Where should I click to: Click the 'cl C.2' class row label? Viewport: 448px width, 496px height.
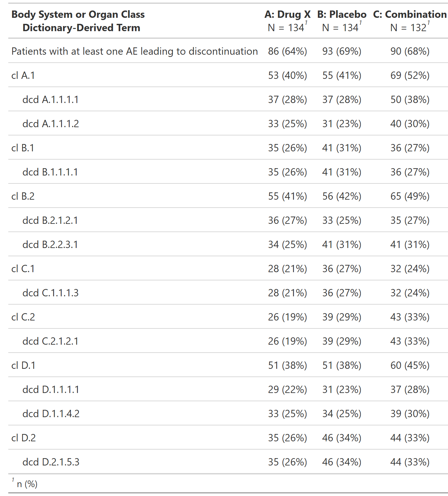coord(23,317)
